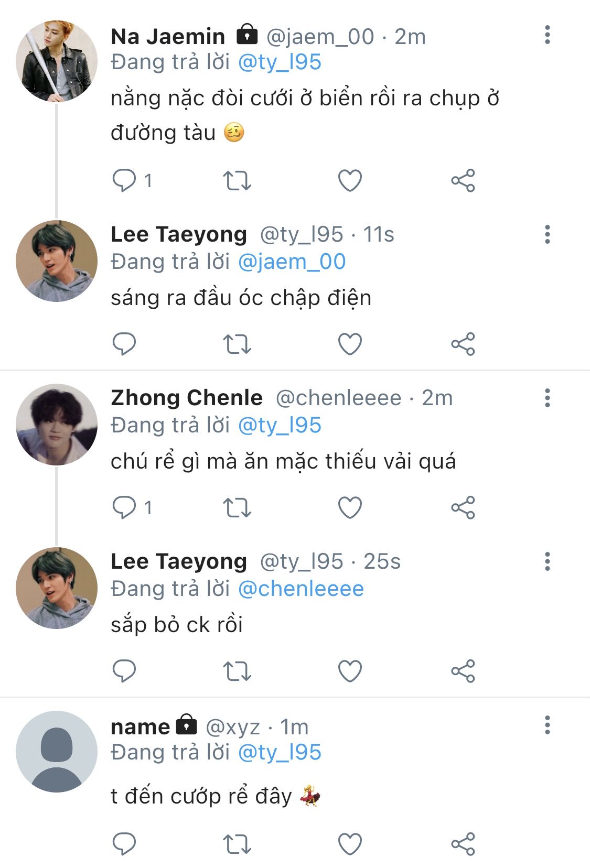
Task: Like Lee Taeyong's 'sáng ra đầu óc' reply
Action: coord(350,344)
